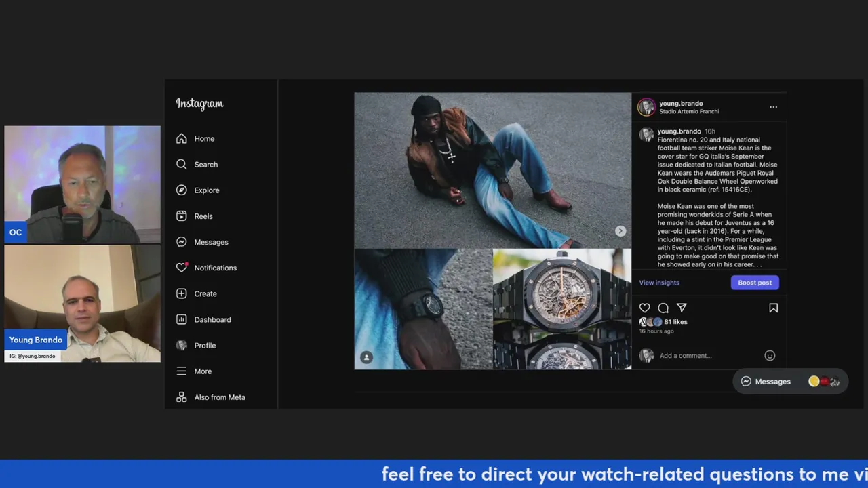Open Explore label in sidebar
Viewport: 868px width, 488px height.
(x=207, y=190)
